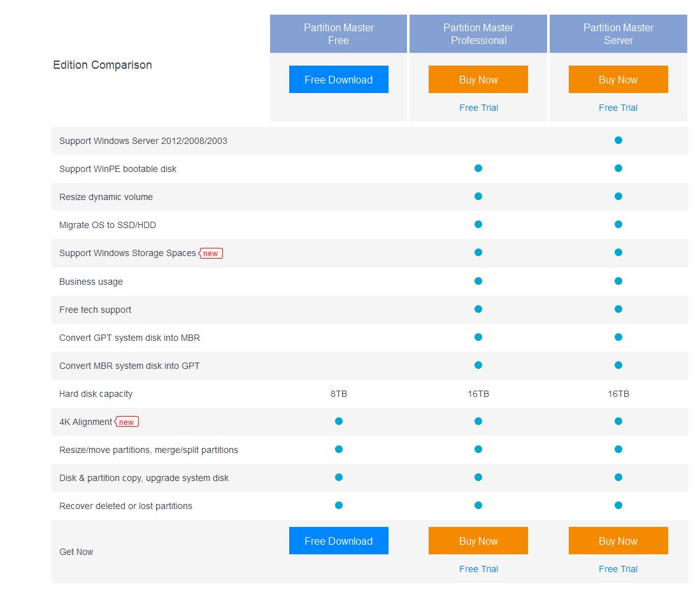
Task: Open top Free Trial link under Professional
Action: pyautogui.click(x=478, y=108)
